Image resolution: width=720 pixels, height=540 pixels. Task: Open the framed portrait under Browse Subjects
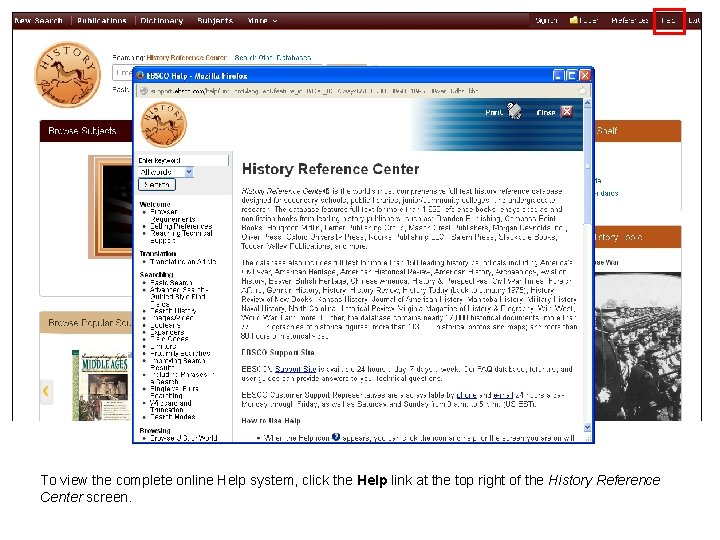tap(110, 207)
